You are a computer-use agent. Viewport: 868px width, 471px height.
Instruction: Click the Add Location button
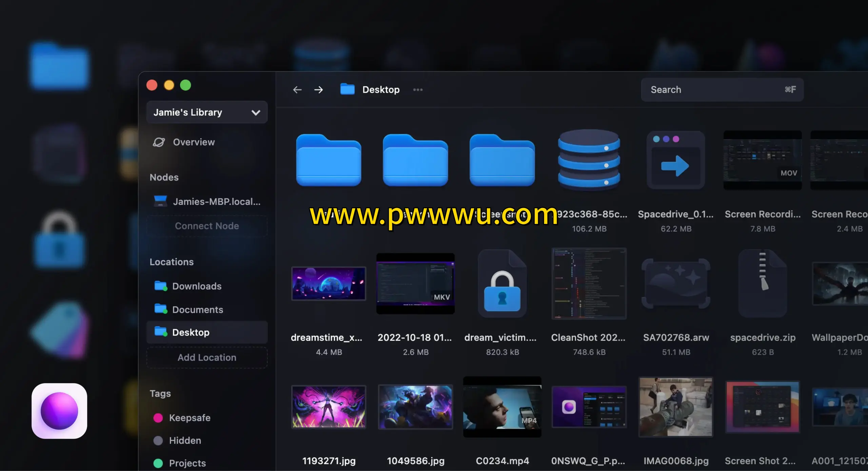point(207,357)
